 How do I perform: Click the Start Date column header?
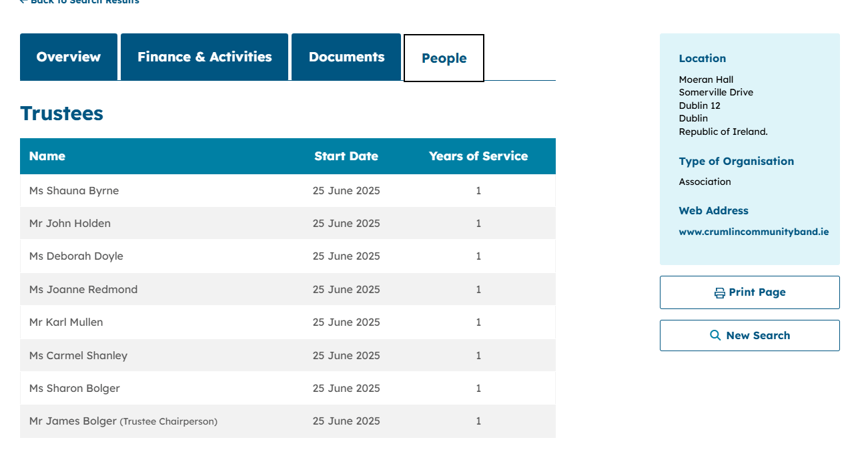pos(346,156)
